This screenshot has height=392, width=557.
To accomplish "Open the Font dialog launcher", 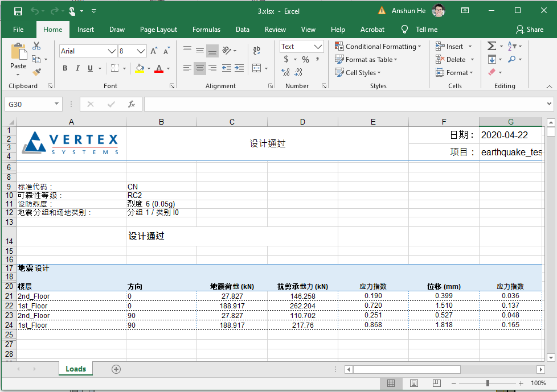I will pos(172,86).
